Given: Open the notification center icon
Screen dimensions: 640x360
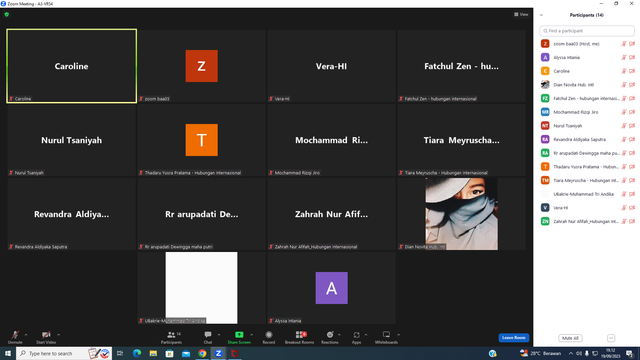Looking at the screenshot, I should tap(630, 353).
